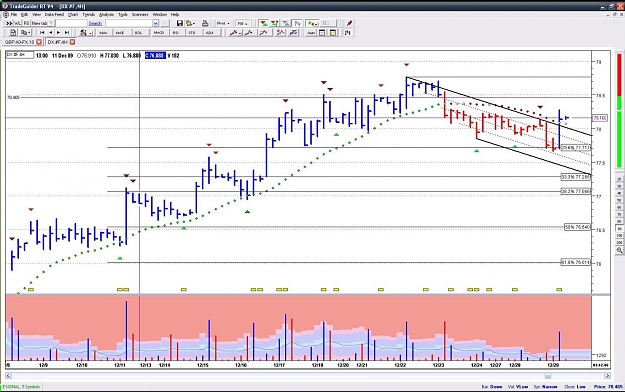This screenshot has height=392, width=625.
Task: Open the File menu
Action: [14, 14]
